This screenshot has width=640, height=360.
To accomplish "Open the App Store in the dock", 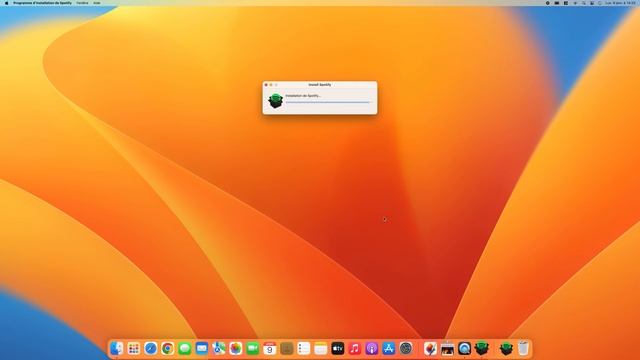I will point(389,349).
